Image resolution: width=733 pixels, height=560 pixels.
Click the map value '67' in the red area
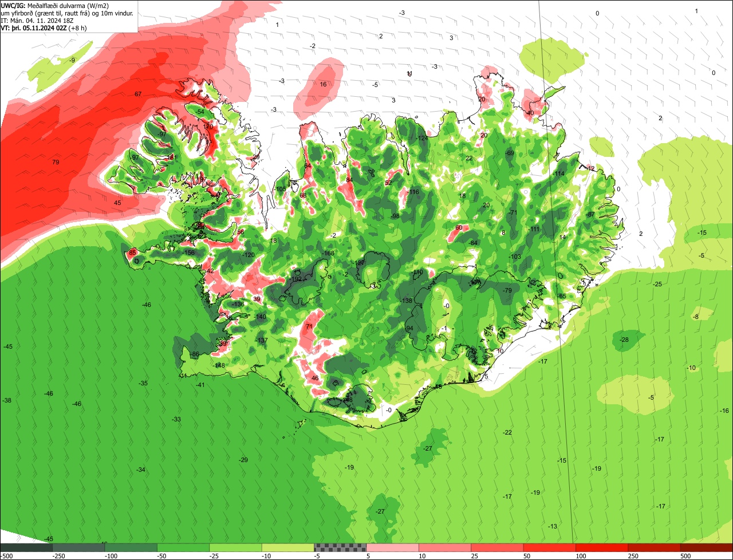[x=137, y=94]
